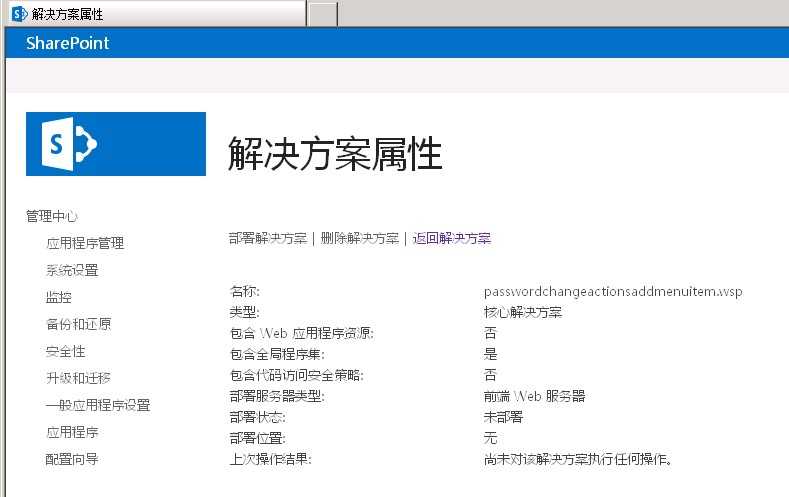Open 管理中心 in left navigation
The image size is (789, 497).
(x=52, y=216)
